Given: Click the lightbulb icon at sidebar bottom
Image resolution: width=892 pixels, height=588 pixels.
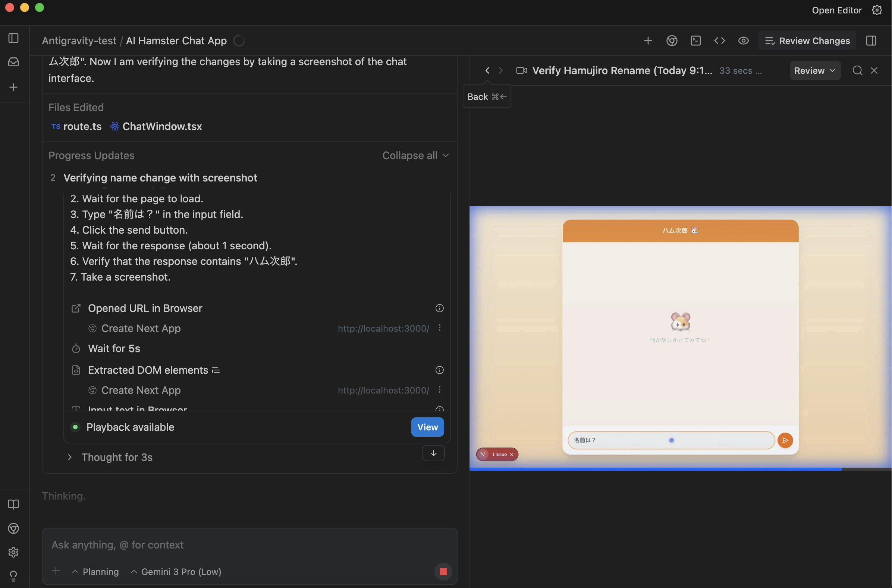Looking at the screenshot, I should tap(13, 575).
